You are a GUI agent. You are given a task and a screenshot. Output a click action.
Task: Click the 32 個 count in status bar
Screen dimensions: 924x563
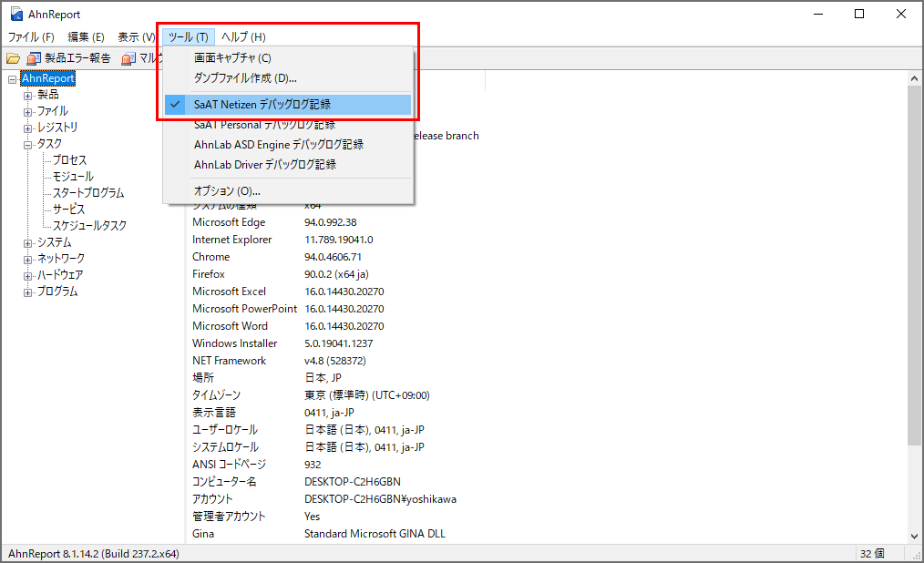coord(872,554)
